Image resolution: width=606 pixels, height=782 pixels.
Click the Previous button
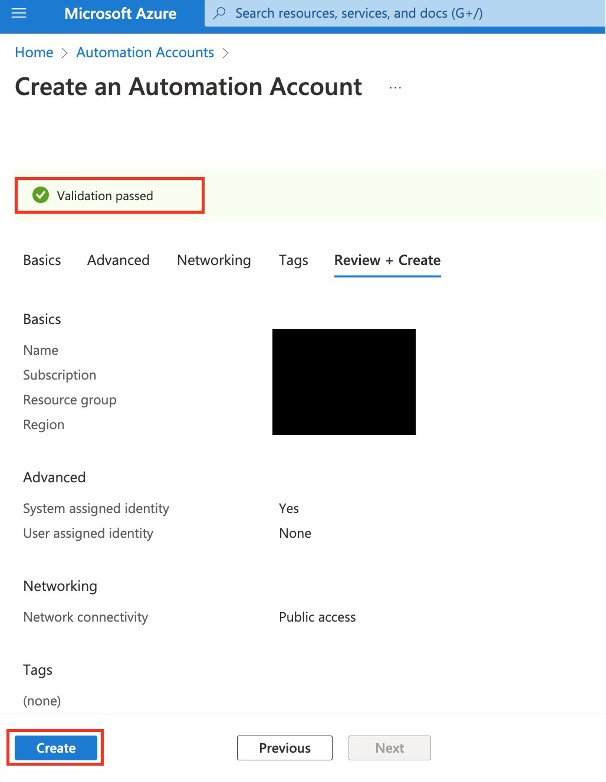tap(285, 748)
